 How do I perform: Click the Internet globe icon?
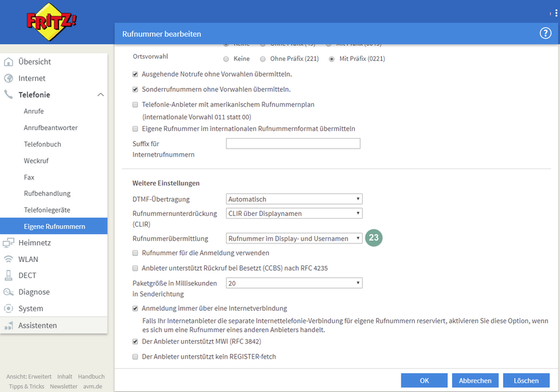click(x=8, y=78)
